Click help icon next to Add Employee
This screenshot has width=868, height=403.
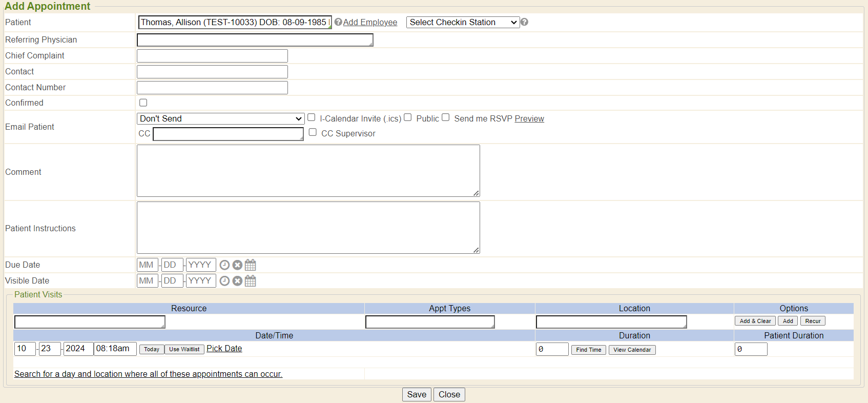point(338,22)
